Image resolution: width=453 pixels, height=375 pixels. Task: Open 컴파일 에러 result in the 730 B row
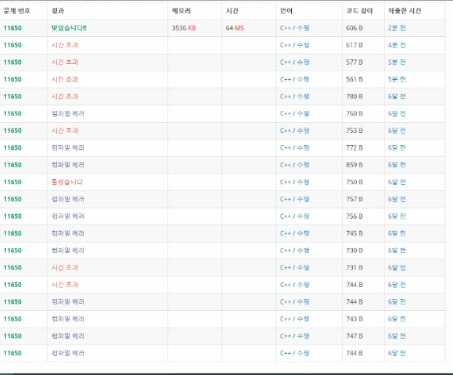pyautogui.click(x=68, y=250)
